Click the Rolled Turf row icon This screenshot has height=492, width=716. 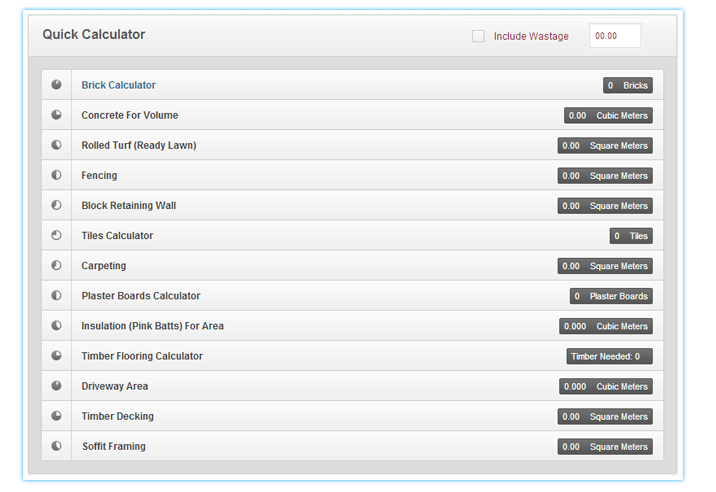pyautogui.click(x=57, y=145)
